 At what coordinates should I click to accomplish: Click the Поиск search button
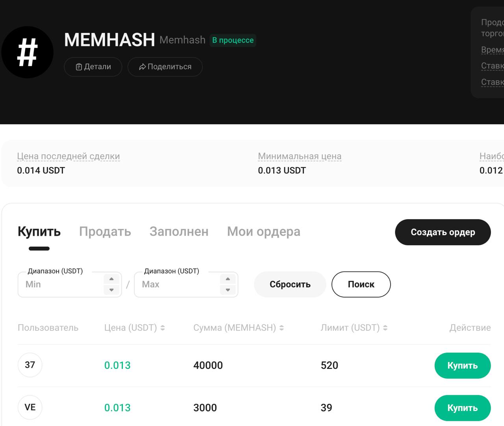point(361,285)
